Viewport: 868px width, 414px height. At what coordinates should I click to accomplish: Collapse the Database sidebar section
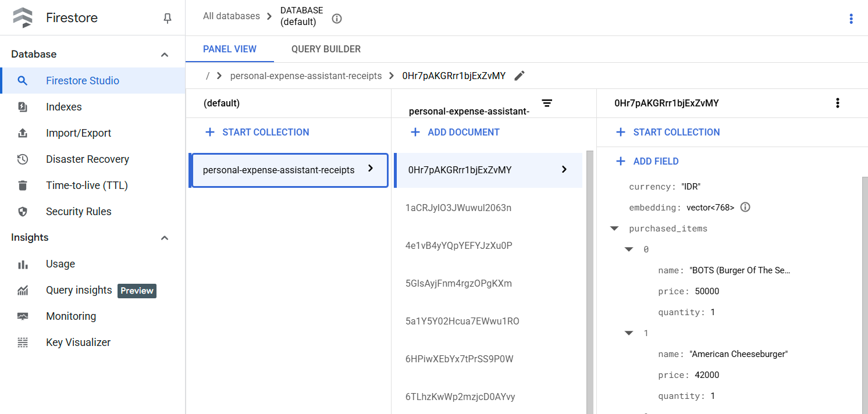pyautogui.click(x=165, y=55)
